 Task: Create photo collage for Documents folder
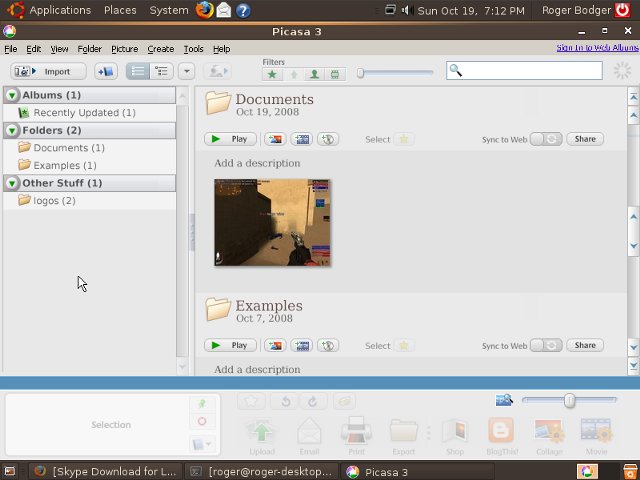point(275,139)
